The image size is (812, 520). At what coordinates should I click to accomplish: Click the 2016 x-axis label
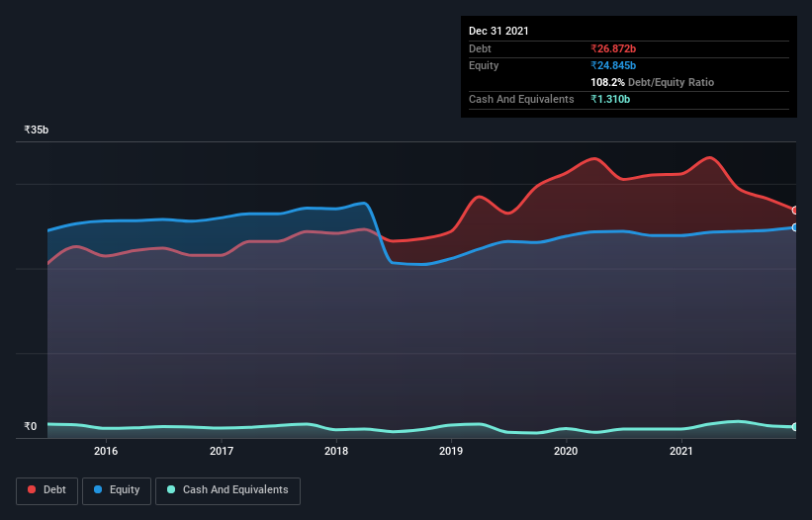pyautogui.click(x=106, y=451)
